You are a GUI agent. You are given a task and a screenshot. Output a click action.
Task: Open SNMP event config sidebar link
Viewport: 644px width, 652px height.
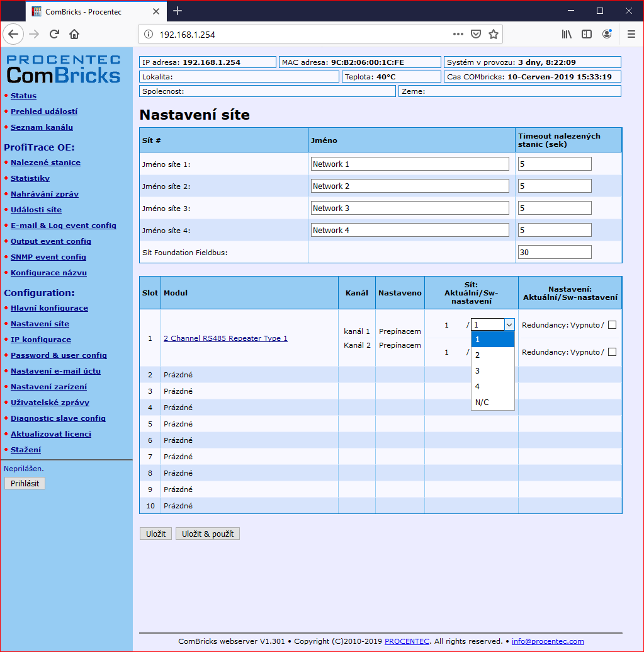click(48, 257)
